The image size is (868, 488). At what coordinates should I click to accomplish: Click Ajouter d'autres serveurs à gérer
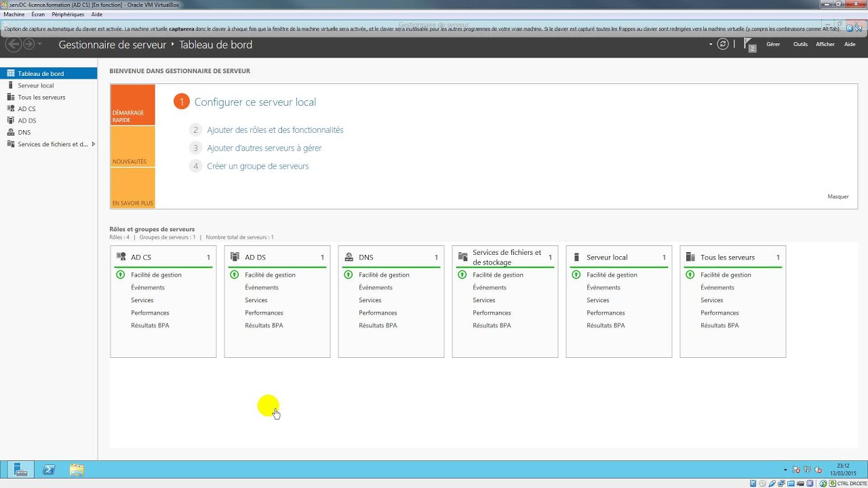click(x=264, y=148)
